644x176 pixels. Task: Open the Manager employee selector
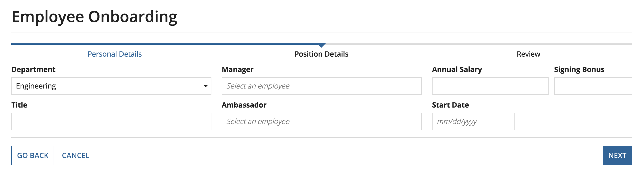point(321,86)
